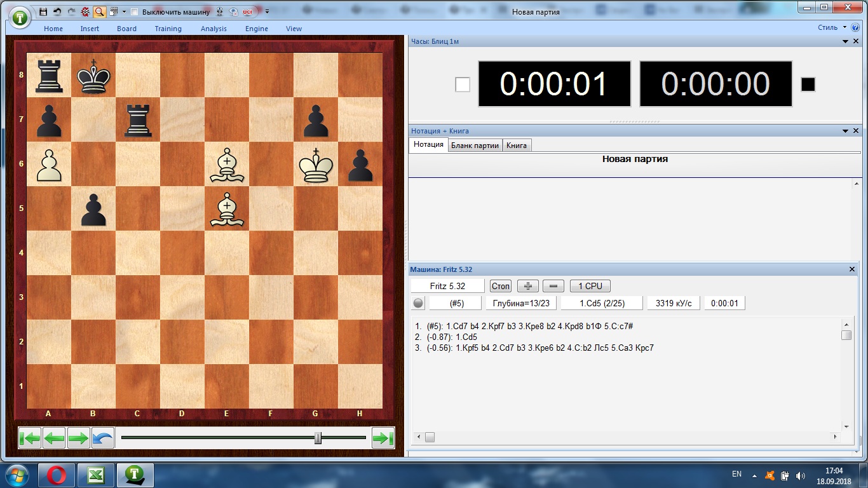Open Excel from the taskbar
Screen dimensions: 868x488
click(96, 475)
